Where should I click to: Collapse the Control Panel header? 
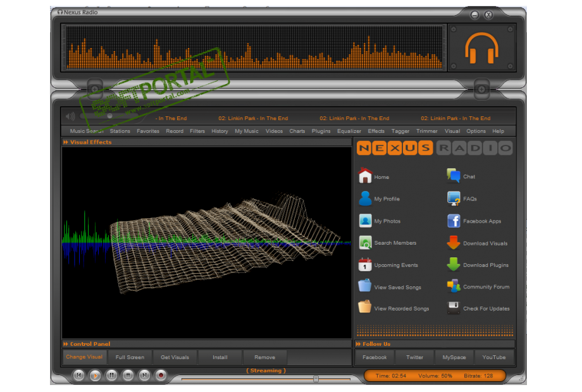207,344
